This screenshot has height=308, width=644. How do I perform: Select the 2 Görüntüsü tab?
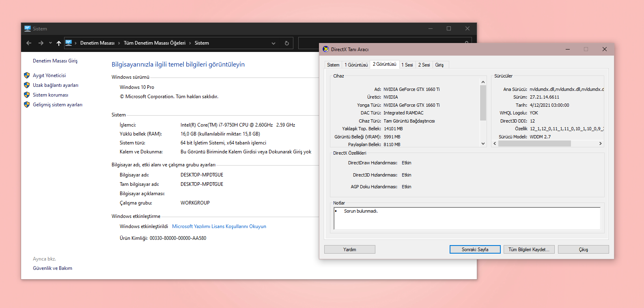point(384,64)
